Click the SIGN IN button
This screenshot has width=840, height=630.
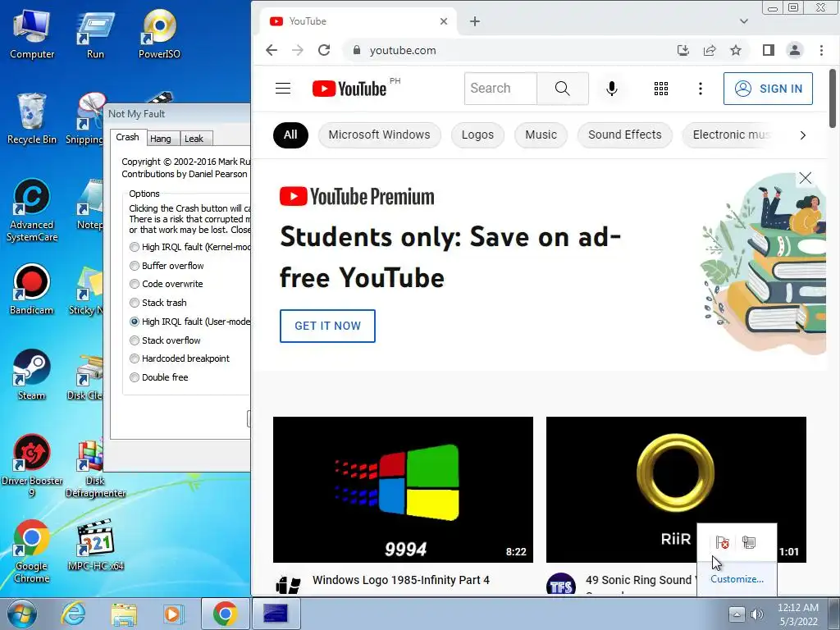pos(768,89)
